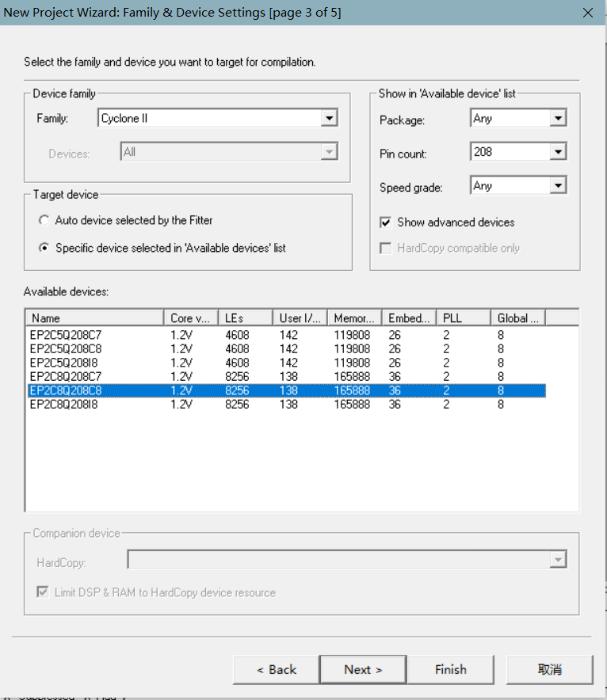
Task: Close the New Project Wizard dialog
Action: (x=588, y=13)
